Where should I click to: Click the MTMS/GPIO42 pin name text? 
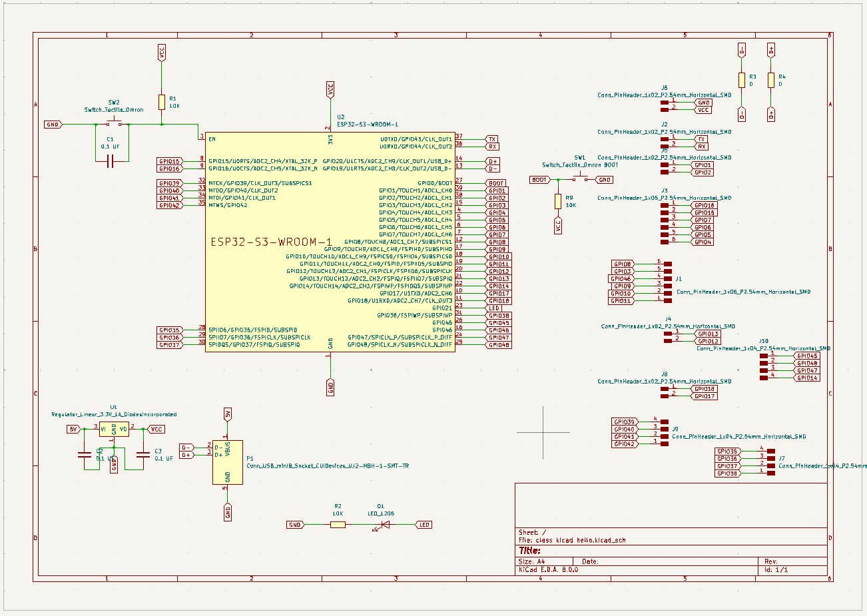tap(228, 205)
